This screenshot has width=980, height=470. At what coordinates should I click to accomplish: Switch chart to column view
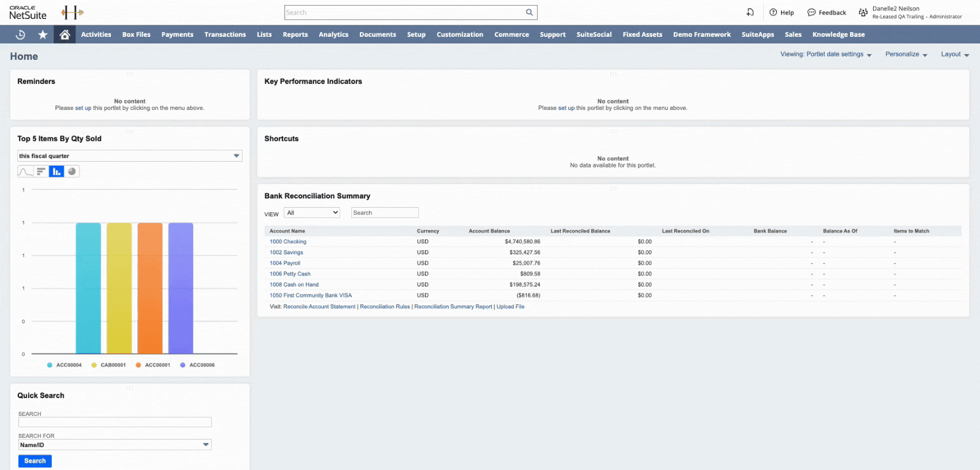tap(56, 171)
